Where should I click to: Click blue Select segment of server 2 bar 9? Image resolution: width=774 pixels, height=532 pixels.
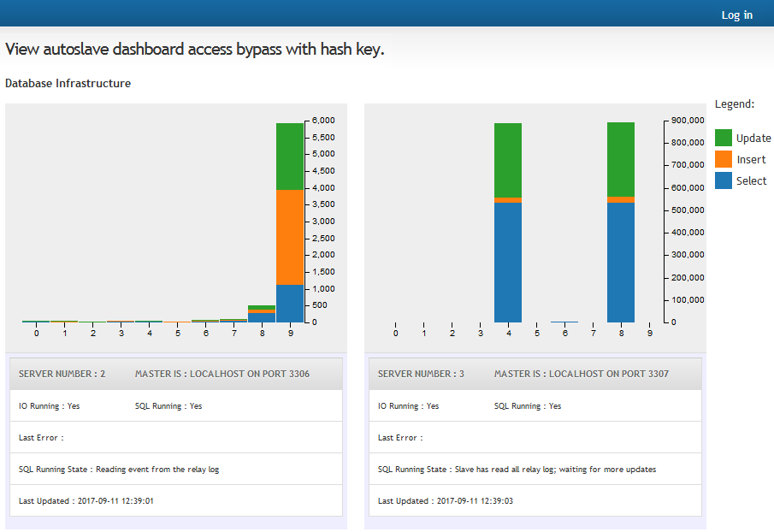click(290, 304)
